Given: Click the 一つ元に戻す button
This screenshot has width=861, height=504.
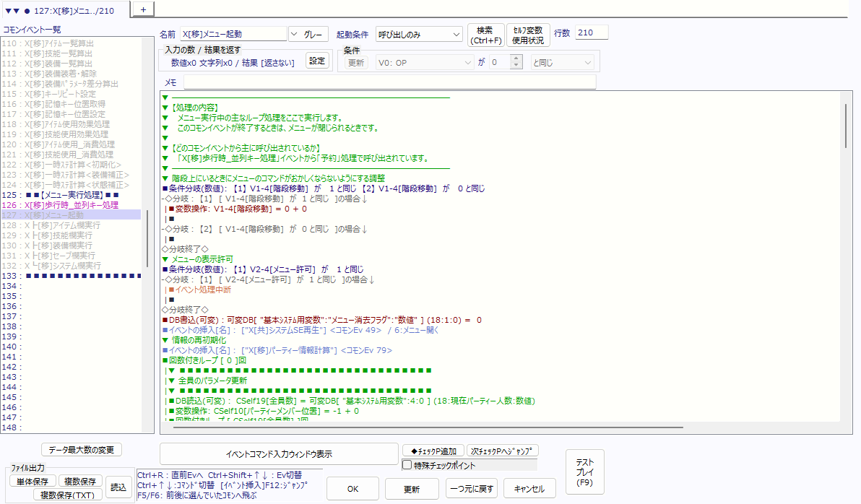Looking at the screenshot, I should pyautogui.click(x=471, y=489).
